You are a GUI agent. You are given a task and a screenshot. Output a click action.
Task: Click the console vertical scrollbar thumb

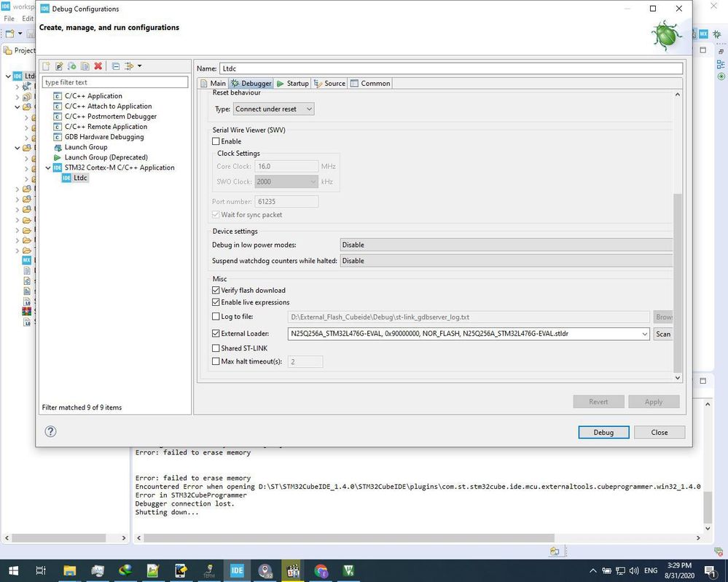708,507
